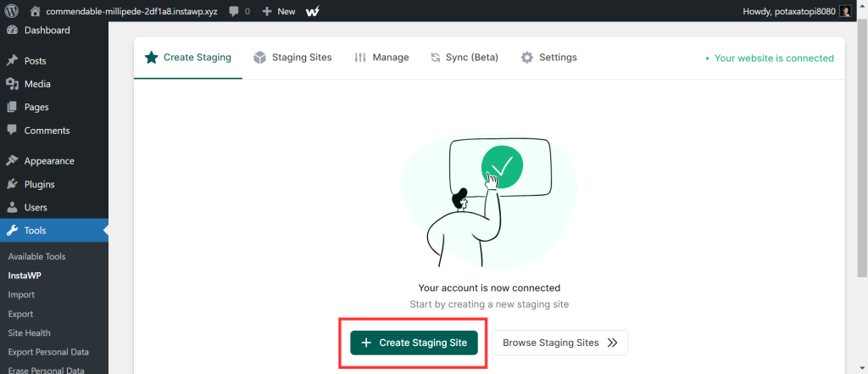This screenshot has height=374, width=868.
Task: Click the Media icon in sidebar
Action: 12,84
